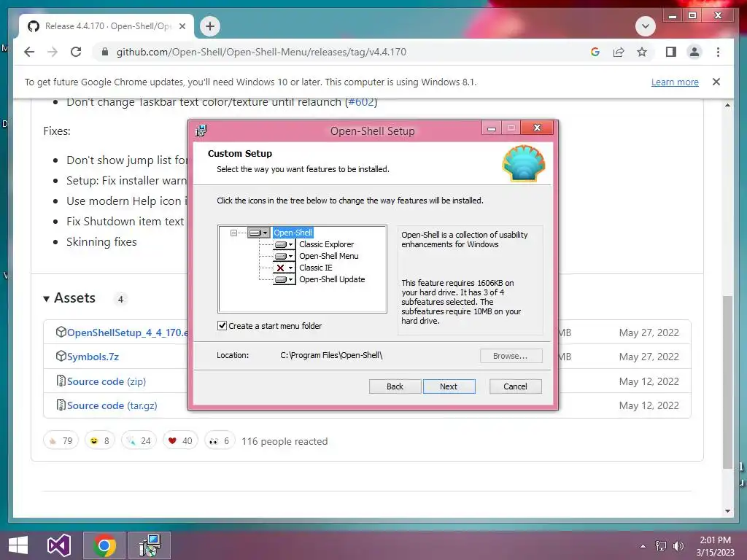
Task: Download Source code (tar.gz)
Action: pos(112,405)
